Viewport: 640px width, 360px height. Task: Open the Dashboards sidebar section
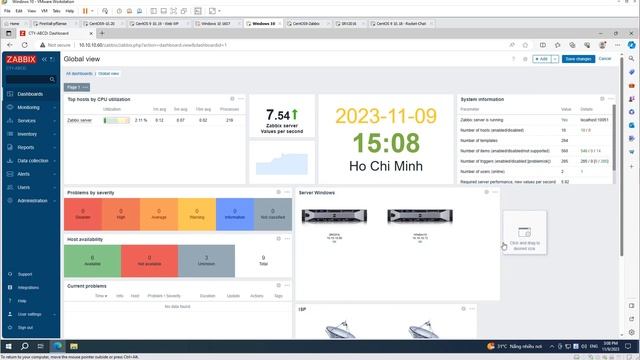point(30,94)
